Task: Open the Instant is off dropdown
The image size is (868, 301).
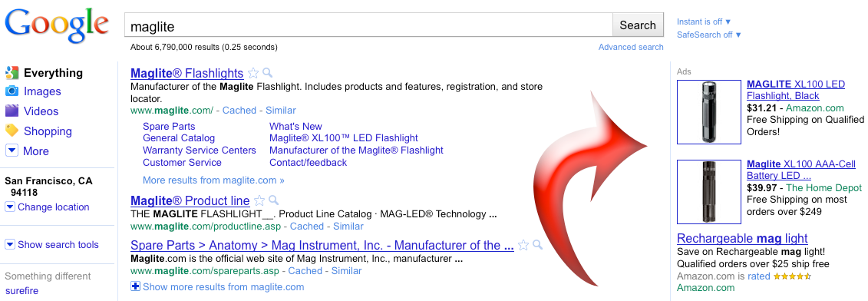Action: pos(704,21)
